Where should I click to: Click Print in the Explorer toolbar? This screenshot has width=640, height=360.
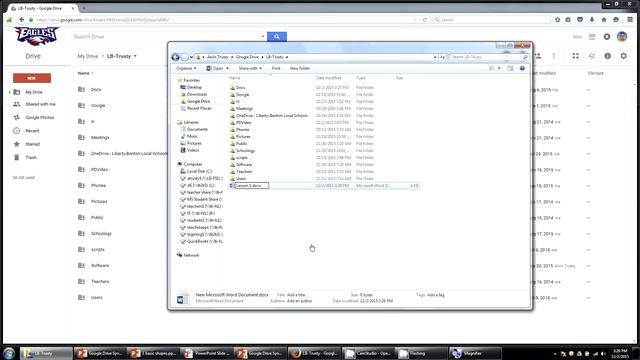tap(276, 69)
